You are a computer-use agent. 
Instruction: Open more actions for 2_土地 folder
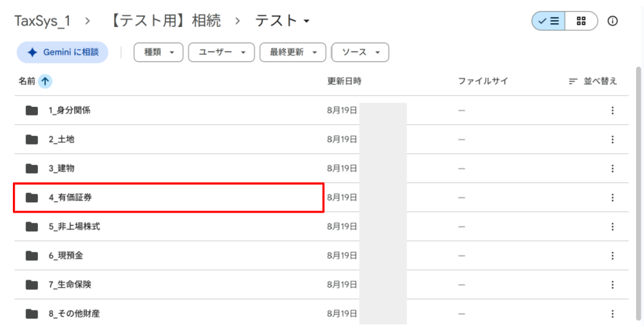click(612, 139)
